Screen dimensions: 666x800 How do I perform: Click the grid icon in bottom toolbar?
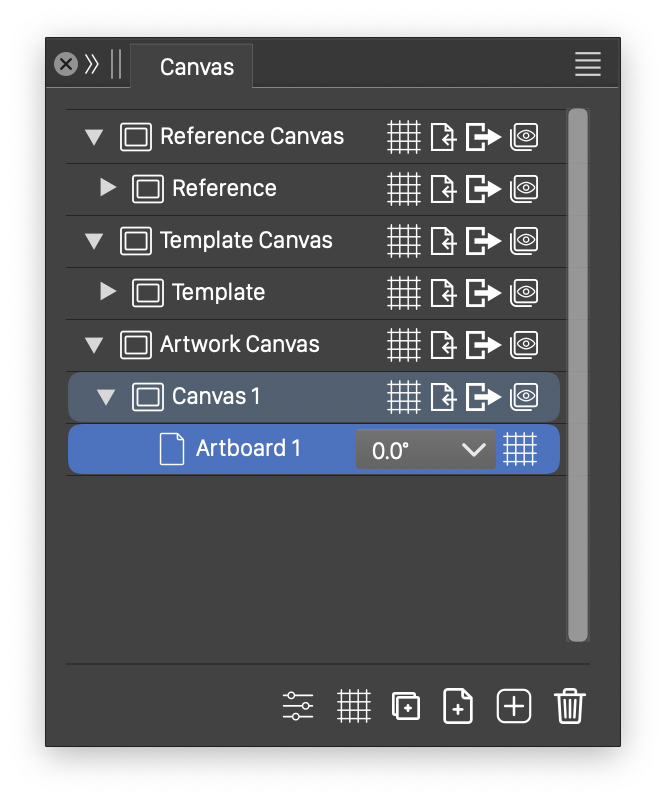pyautogui.click(x=354, y=706)
